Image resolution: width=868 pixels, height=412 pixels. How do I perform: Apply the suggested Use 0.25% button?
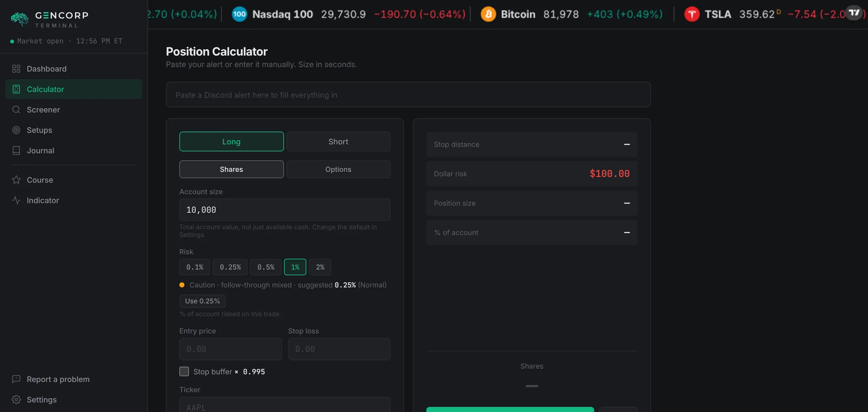point(202,301)
